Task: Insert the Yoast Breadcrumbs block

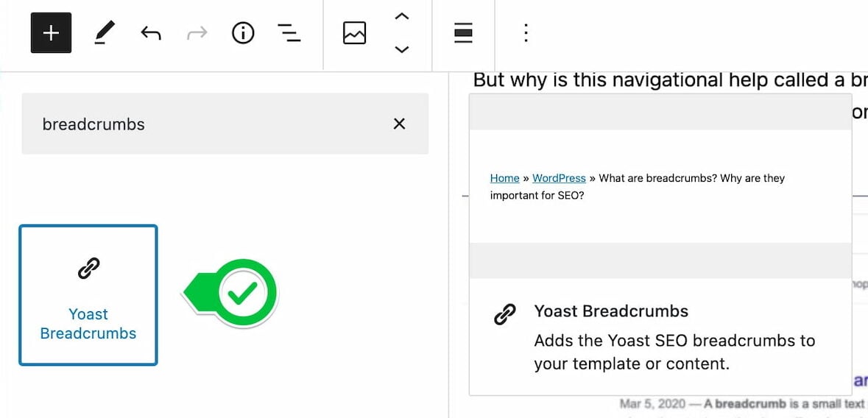Action: [x=88, y=295]
